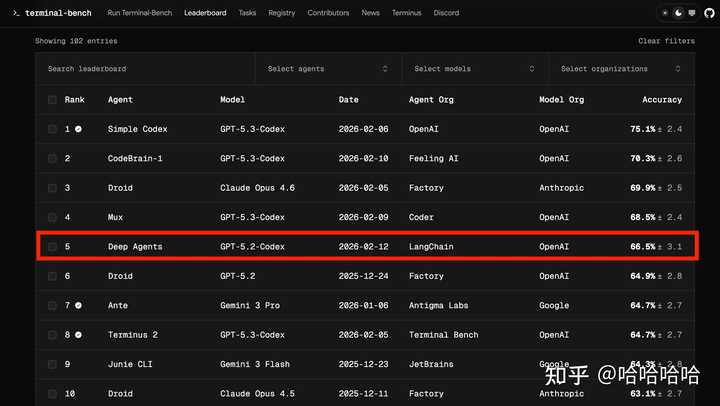
Task: Toggle the select-all checkbox in header
Action: pos(52,100)
